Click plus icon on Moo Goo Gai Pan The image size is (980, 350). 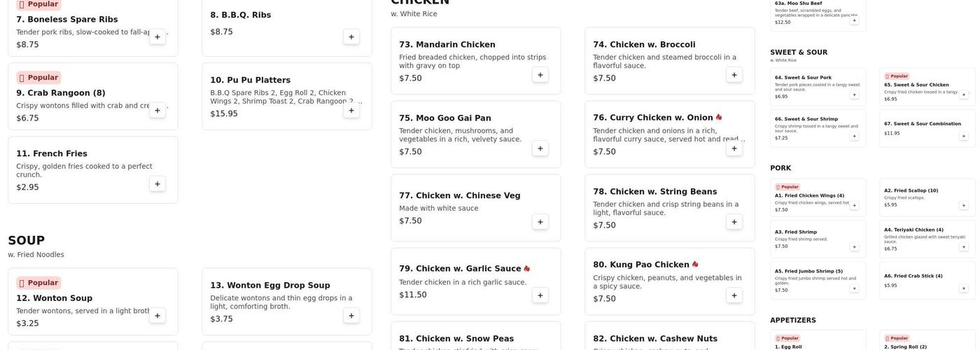click(x=540, y=148)
